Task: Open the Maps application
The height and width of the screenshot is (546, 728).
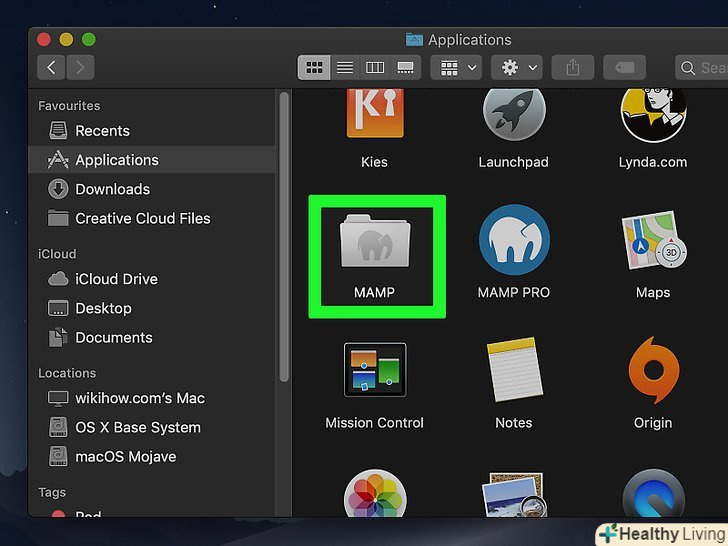Action: pos(652,244)
